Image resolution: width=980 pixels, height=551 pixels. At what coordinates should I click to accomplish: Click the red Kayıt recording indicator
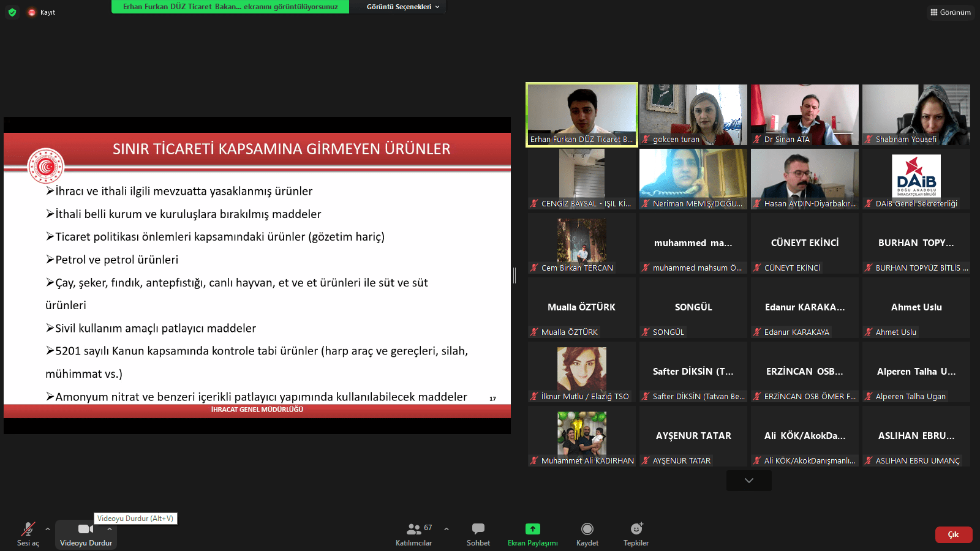tap(32, 12)
